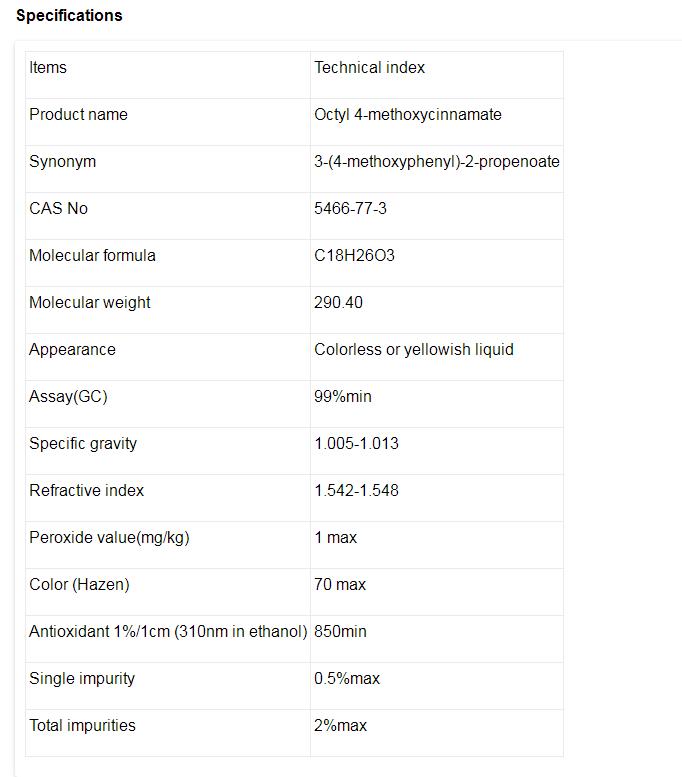Screen dimensions: 682x777
Task: Click Octyl 4-methoxycinnamate value
Action: 408,115
